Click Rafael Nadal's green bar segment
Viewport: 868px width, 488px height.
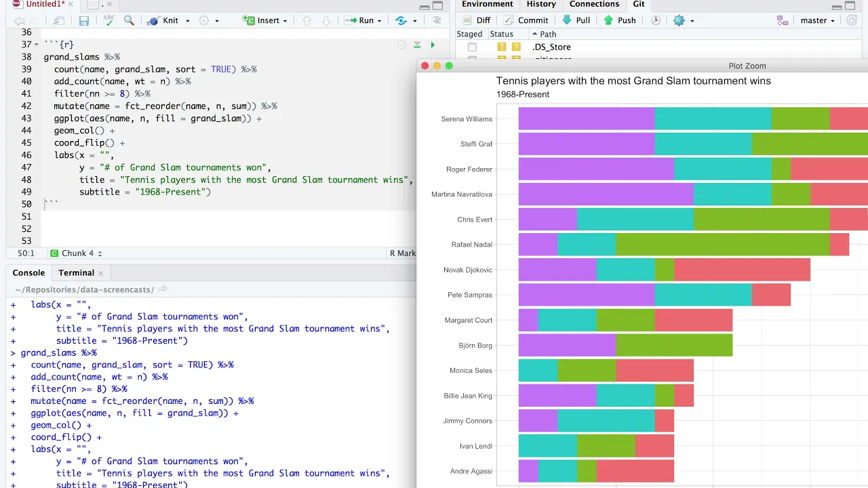pyautogui.click(x=722, y=244)
